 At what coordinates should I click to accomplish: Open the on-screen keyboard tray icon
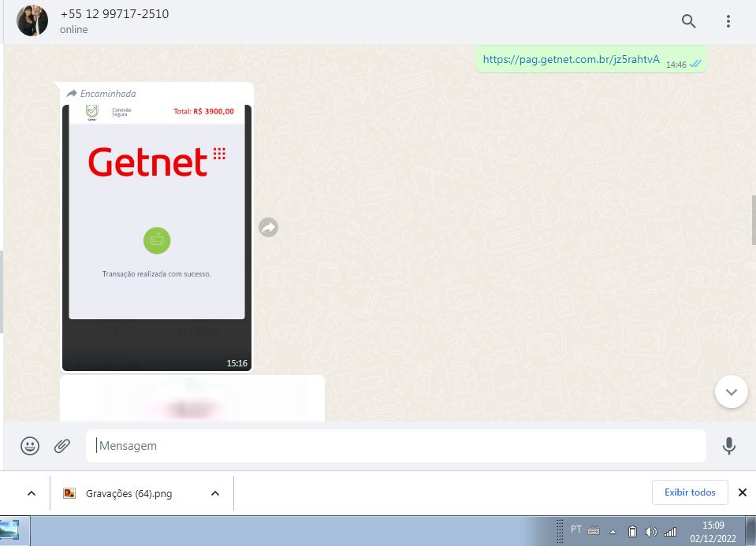click(594, 531)
